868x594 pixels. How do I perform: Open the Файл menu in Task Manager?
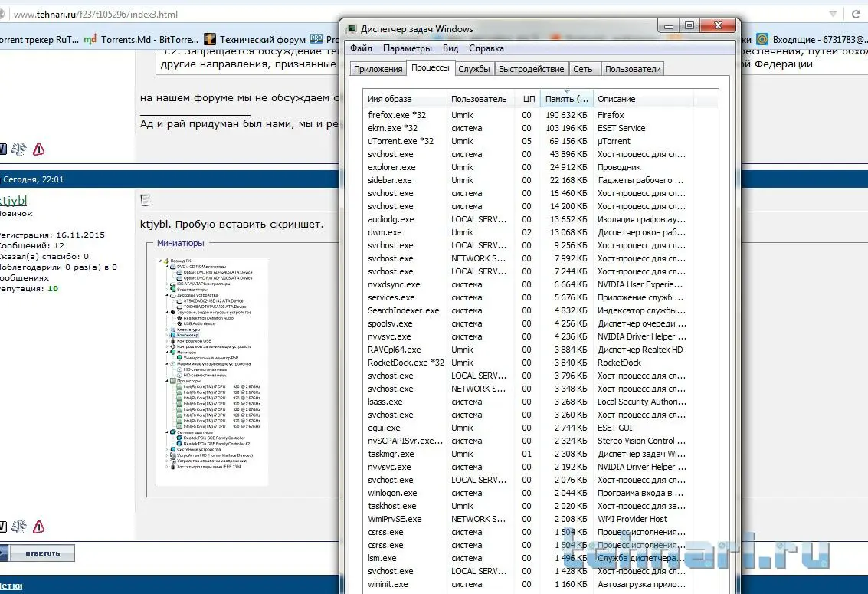362,48
